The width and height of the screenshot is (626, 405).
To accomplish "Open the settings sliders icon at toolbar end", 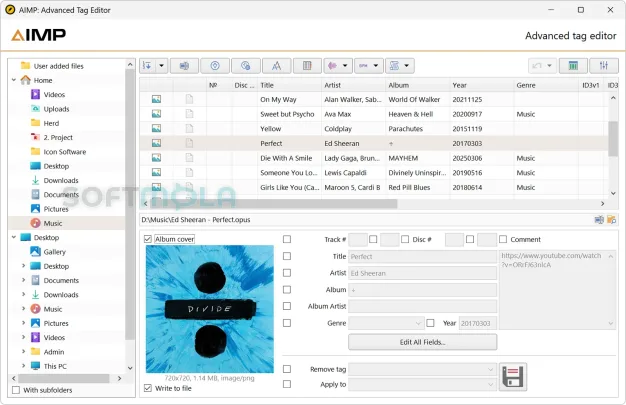I will click(604, 66).
